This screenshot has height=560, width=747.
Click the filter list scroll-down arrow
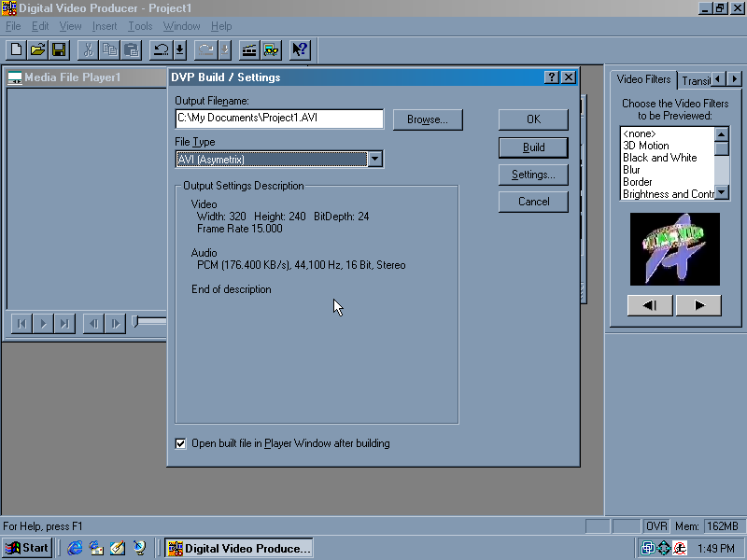coord(722,192)
